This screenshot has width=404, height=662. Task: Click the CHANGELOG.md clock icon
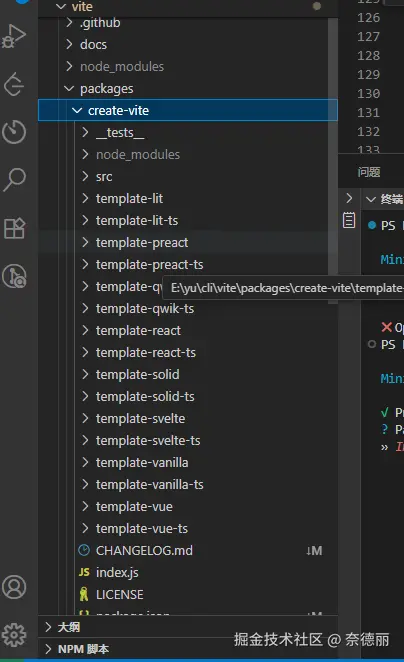(x=84, y=550)
